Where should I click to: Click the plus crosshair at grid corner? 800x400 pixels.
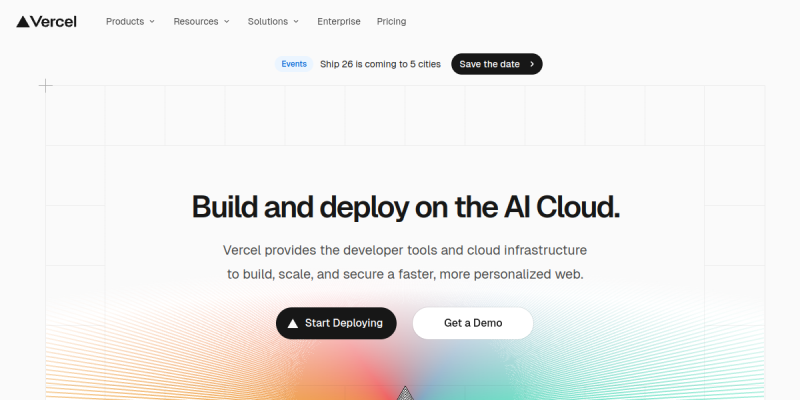(45, 86)
